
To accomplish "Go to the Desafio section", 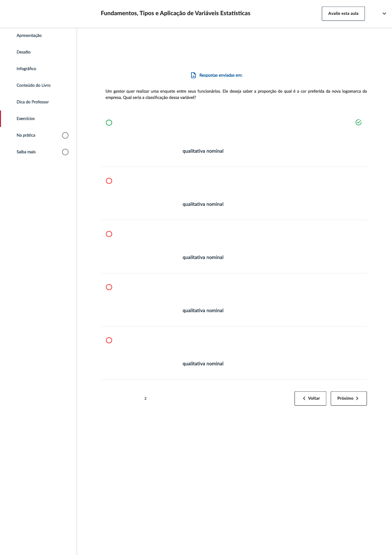I will click(23, 52).
